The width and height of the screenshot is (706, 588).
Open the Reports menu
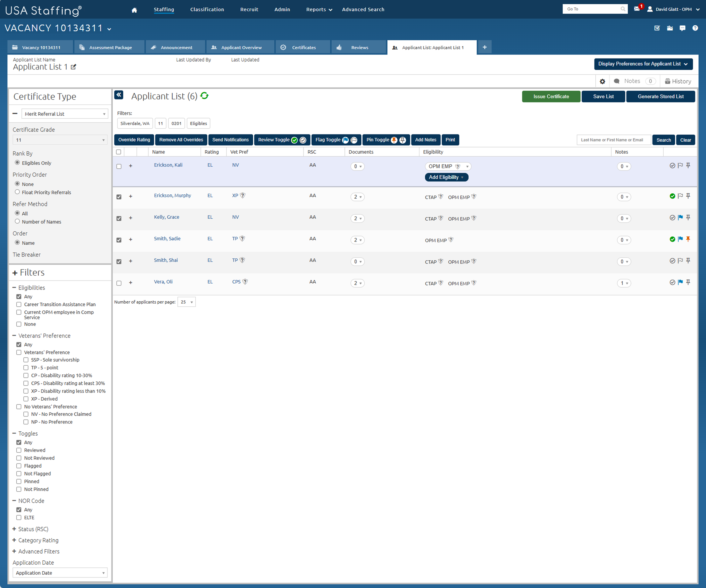coord(316,9)
